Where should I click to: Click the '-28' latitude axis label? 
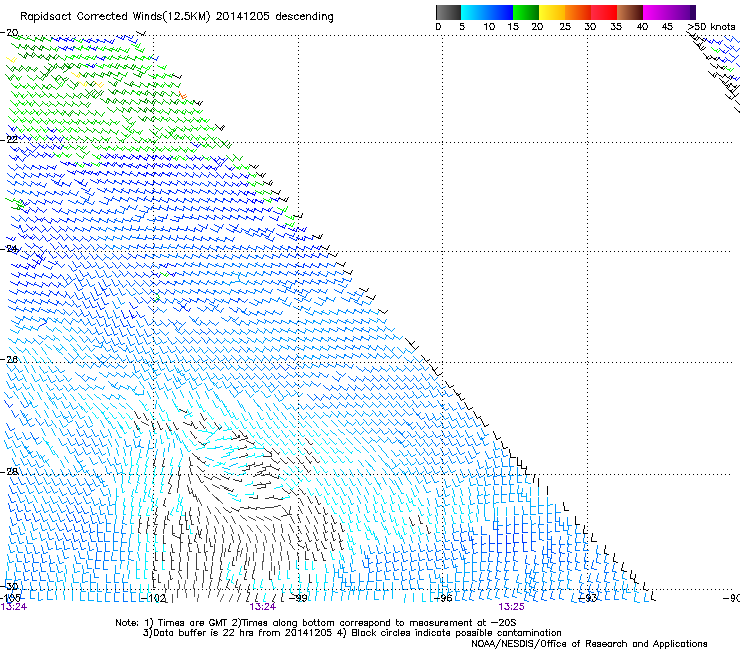(9, 472)
